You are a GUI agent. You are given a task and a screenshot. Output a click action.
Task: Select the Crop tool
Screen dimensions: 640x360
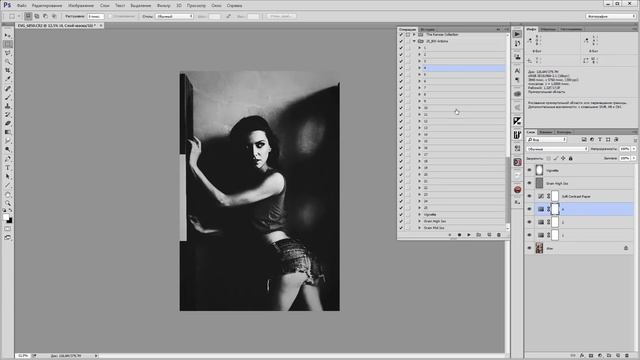tap(8, 70)
